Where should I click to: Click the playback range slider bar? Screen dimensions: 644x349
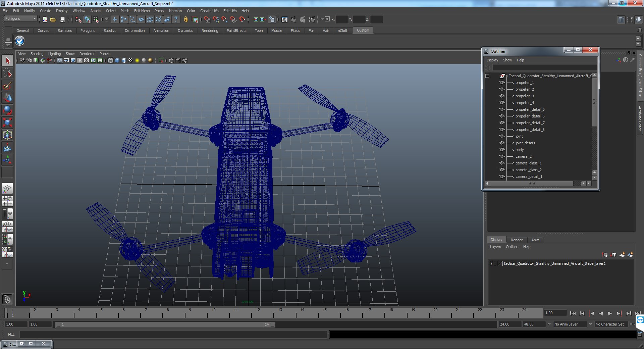(x=165, y=325)
